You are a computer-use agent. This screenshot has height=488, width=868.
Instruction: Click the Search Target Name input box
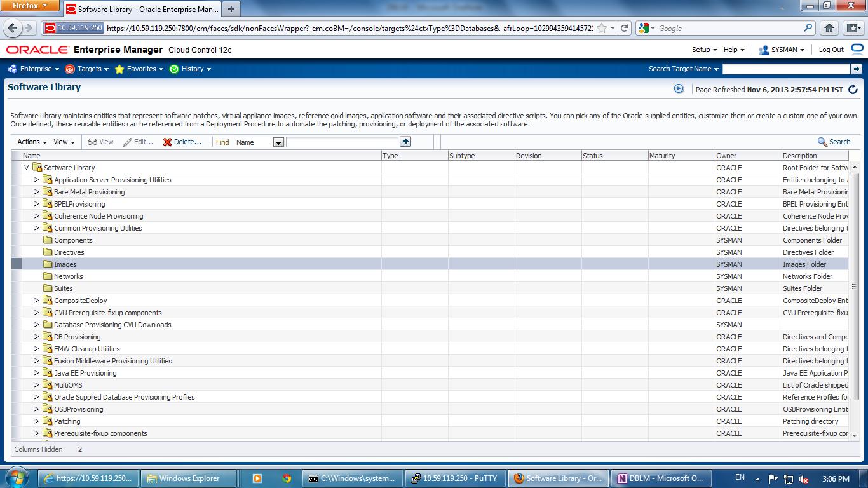(786, 69)
